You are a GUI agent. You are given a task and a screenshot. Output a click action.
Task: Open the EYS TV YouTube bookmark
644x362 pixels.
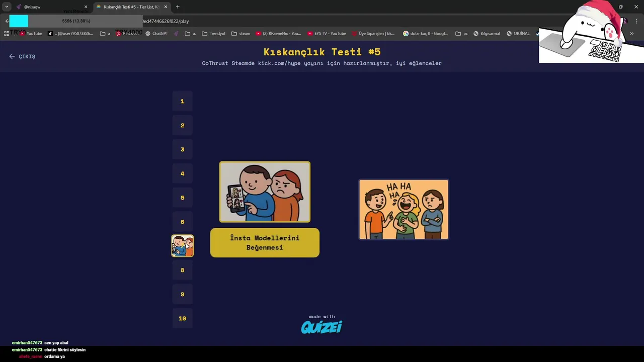(327, 34)
